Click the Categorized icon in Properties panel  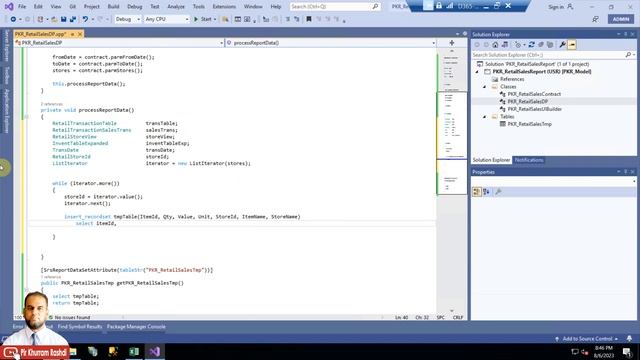point(476,192)
